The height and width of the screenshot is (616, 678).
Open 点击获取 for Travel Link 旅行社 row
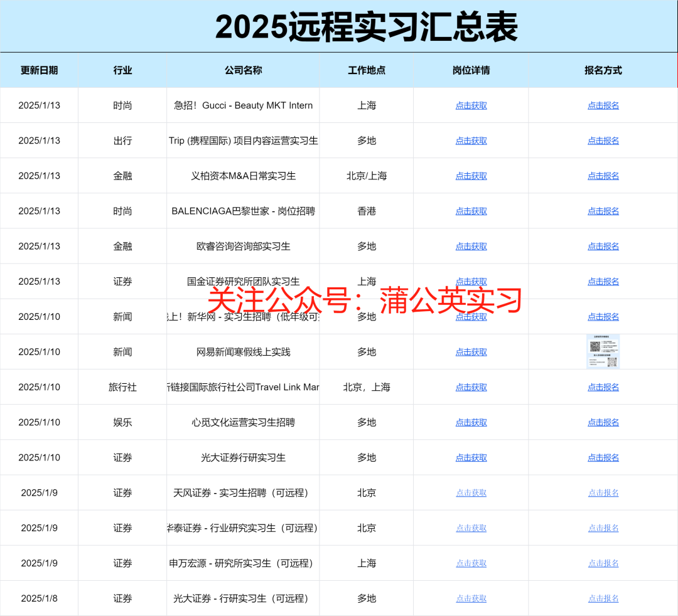[x=471, y=387]
